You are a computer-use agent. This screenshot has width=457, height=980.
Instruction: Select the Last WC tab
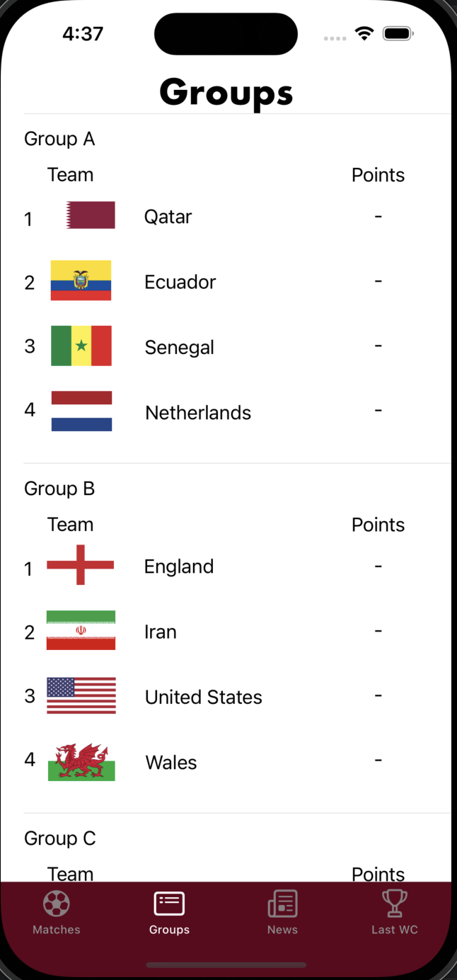pyautogui.click(x=394, y=913)
